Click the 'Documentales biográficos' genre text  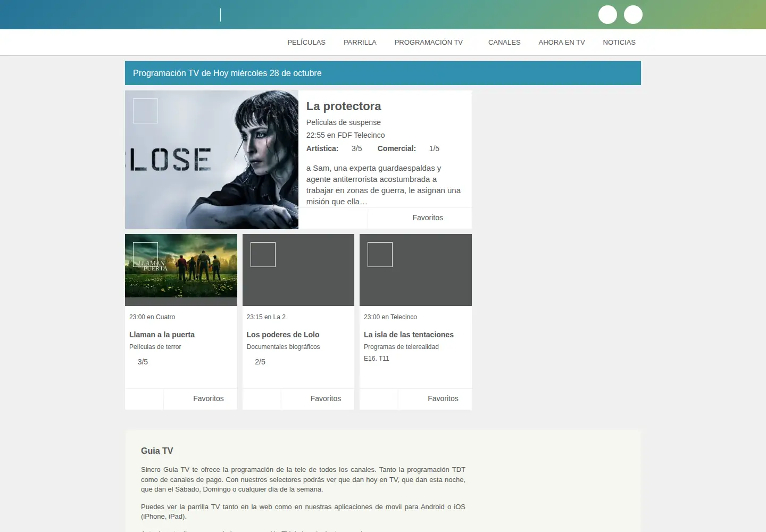coord(284,347)
